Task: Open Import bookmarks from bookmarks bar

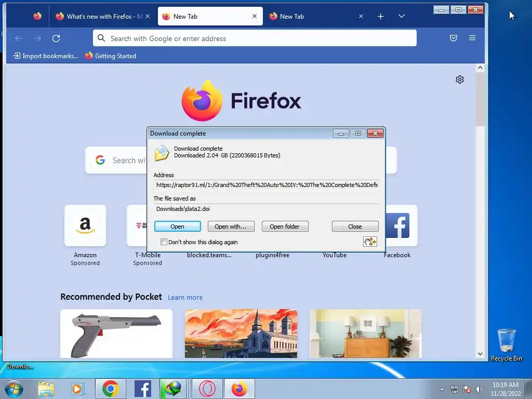Action: [46, 56]
